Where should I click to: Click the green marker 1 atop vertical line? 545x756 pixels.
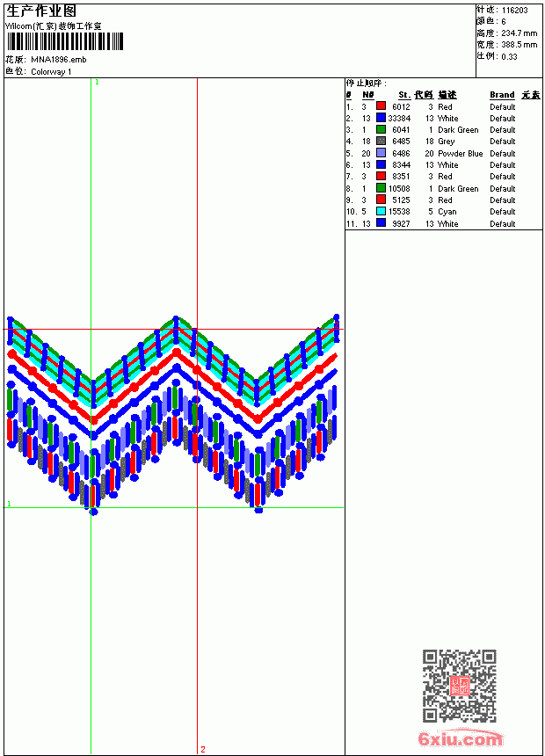pos(97,82)
